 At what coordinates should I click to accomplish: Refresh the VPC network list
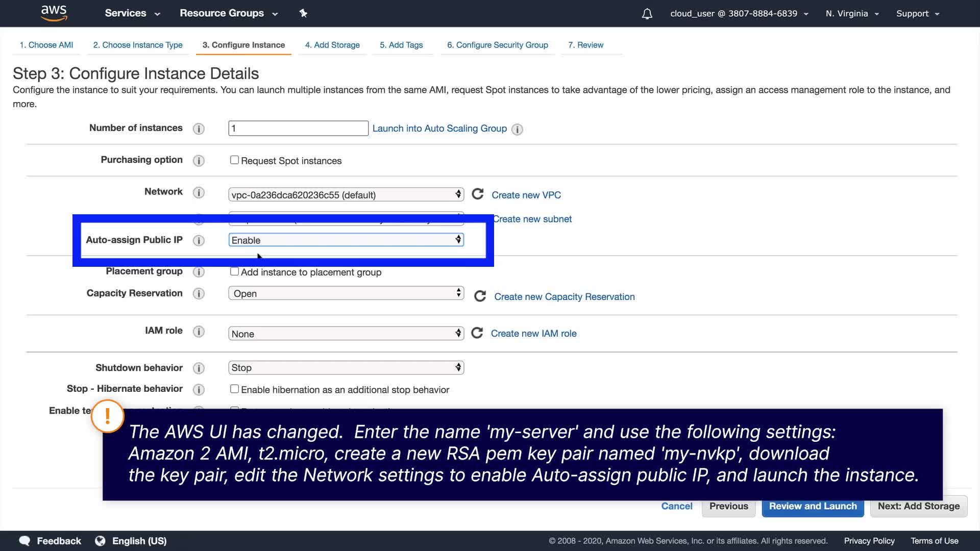478,194
